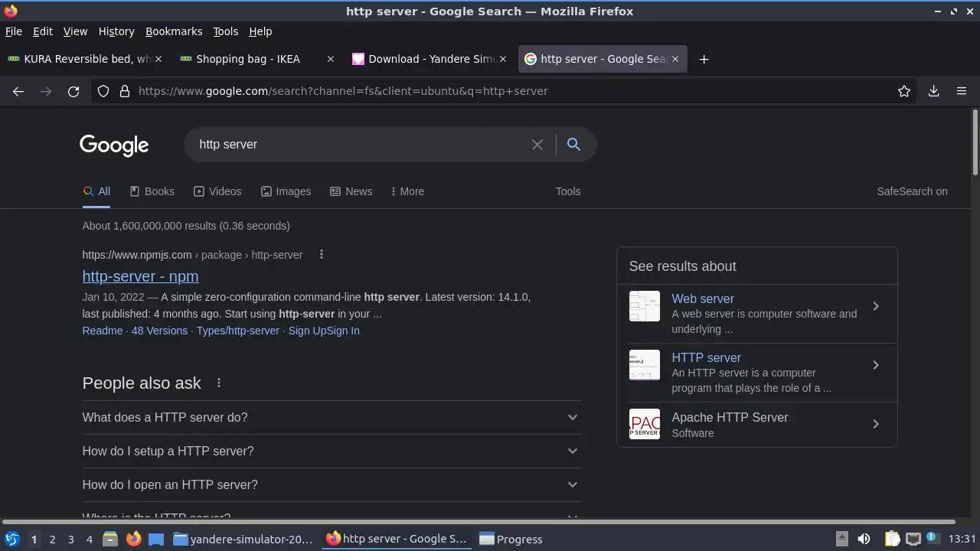
Task: Switch to workspace 2
Action: coord(52,540)
